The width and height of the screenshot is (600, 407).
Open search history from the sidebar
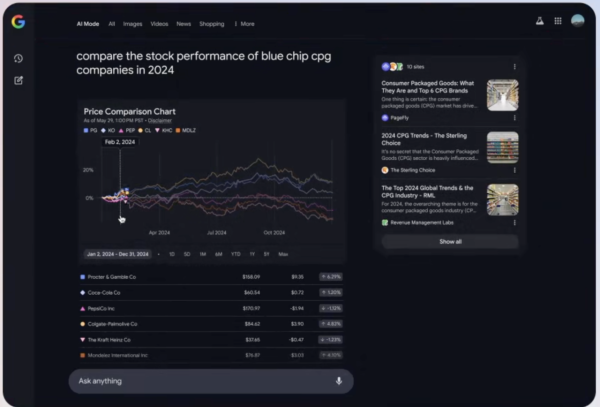pos(19,58)
